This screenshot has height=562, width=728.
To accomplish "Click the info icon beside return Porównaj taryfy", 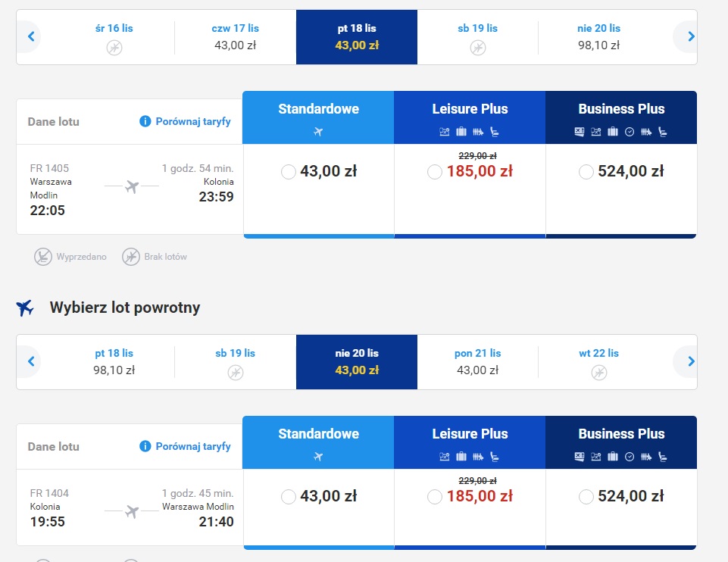I will coord(145,446).
